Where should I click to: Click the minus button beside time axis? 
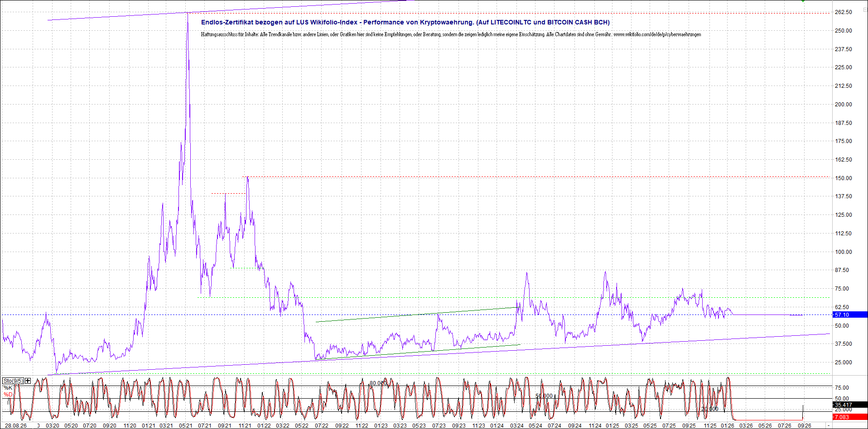pos(829,426)
